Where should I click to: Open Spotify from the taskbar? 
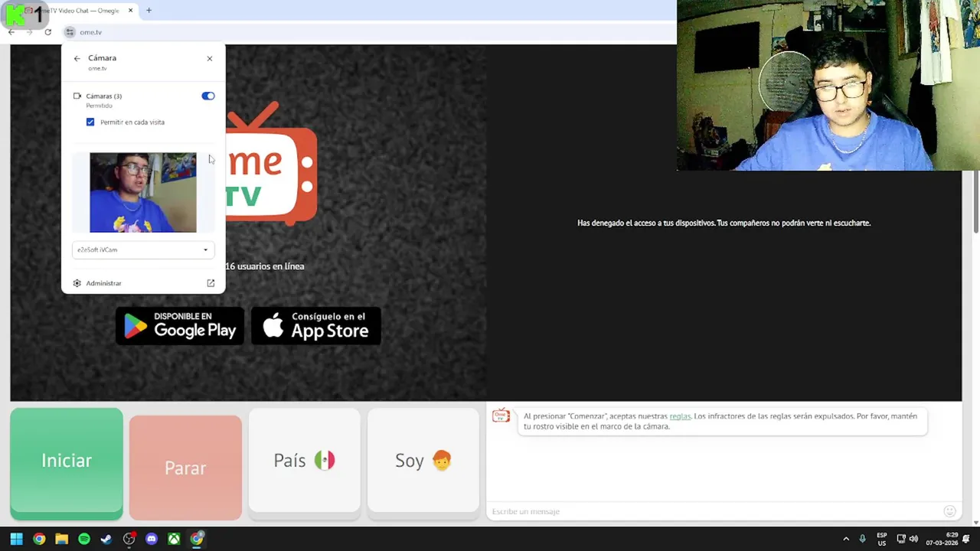coord(84,539)
